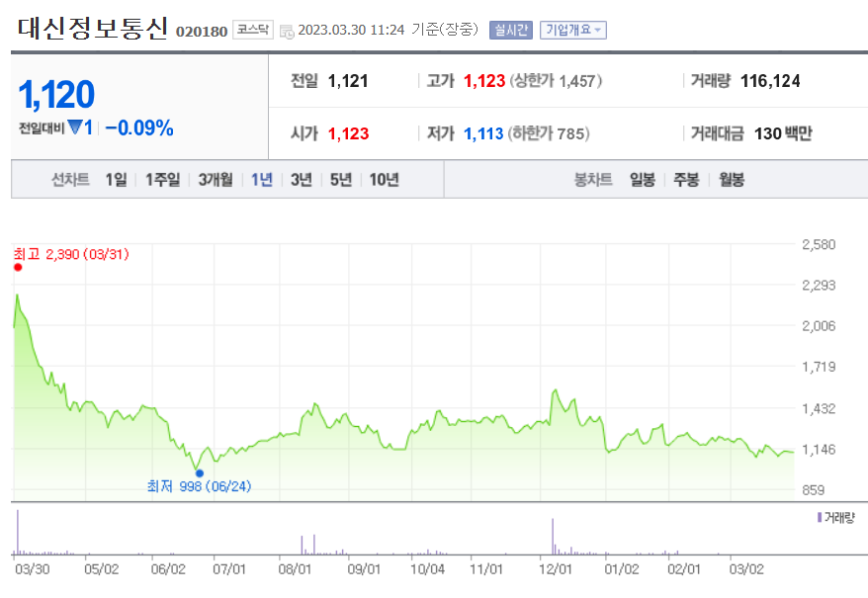Click the tall volume bar at 12/01
The width and height of the screenshot is (868, 598).
pos(553,537)
